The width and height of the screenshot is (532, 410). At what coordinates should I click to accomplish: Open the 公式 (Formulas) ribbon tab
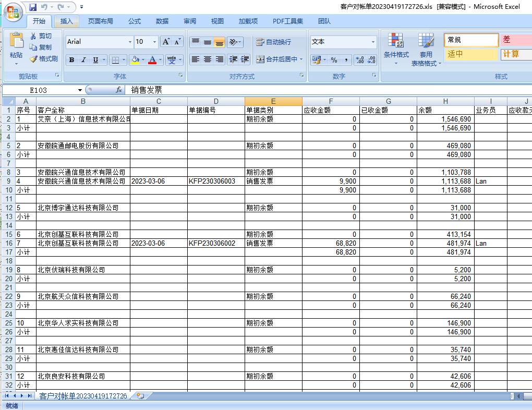(x=135, y=21)
